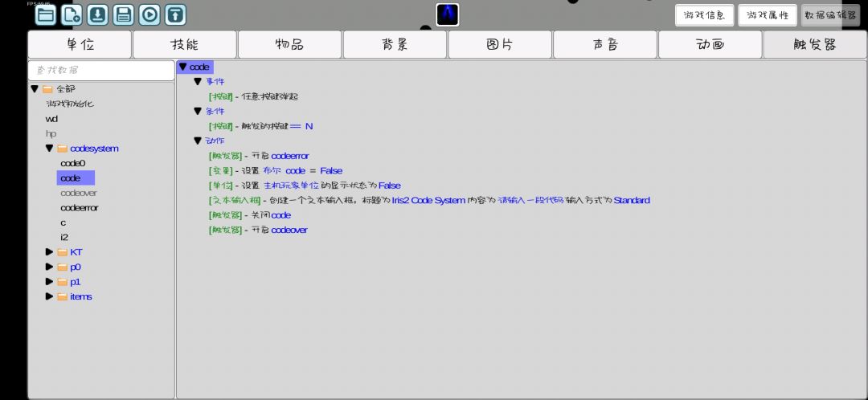Select the i2 trigger in tree
Image resolution: width=868 pixels, height=400 pixels.
tap(64, 237)
